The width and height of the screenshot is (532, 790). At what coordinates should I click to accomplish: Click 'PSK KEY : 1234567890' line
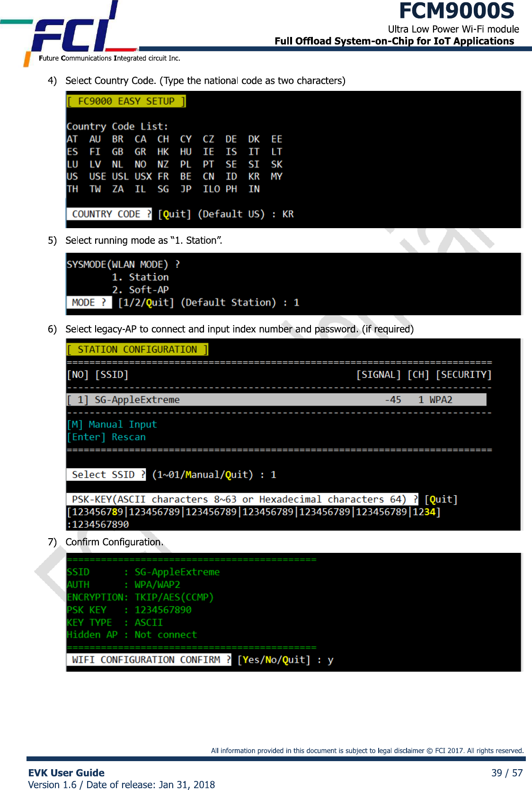[x=129, y=610]
